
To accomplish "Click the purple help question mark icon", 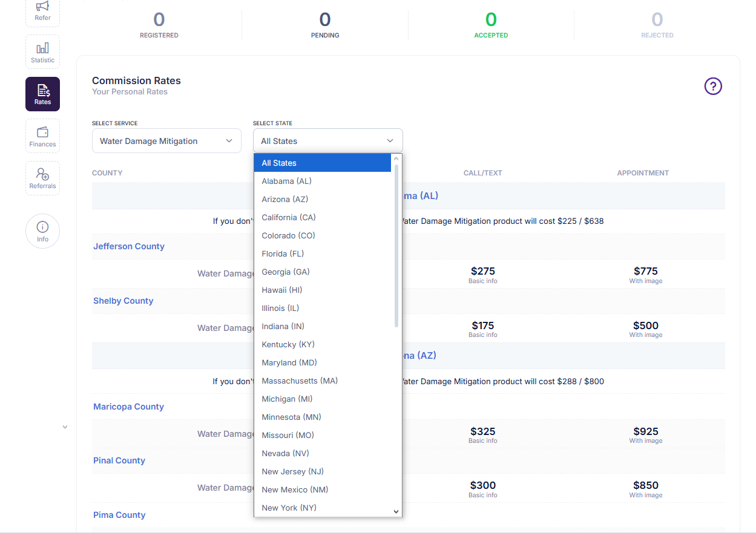I will [713, 87].
